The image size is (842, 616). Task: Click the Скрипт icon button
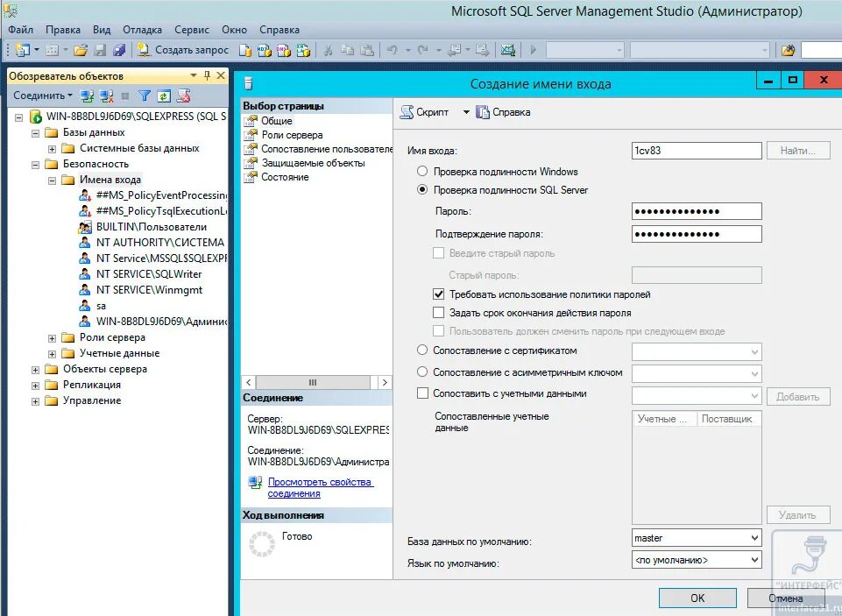(x=425, y=112)
